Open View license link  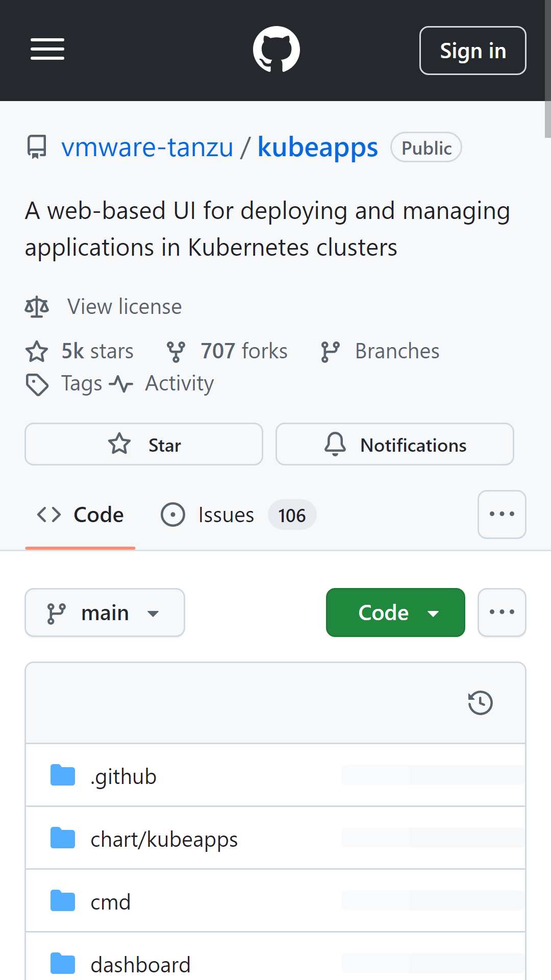click(124, 307)
